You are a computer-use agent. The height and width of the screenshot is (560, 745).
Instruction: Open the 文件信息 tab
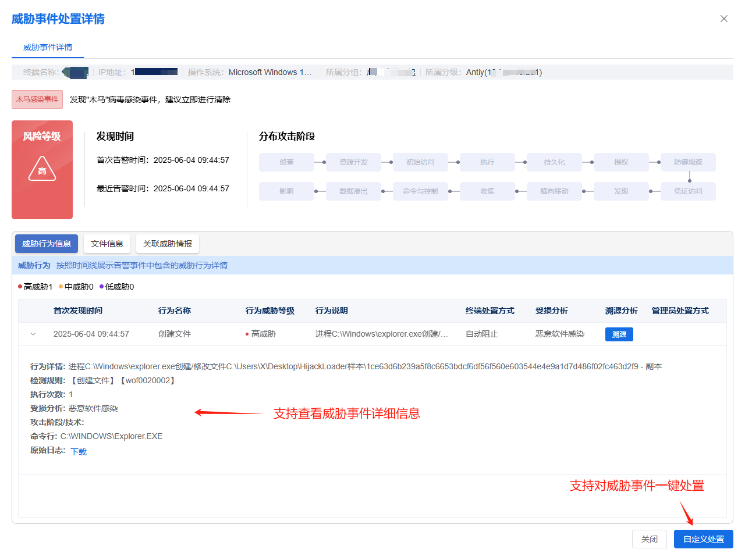pyautogui.click(x=107, y=244)
